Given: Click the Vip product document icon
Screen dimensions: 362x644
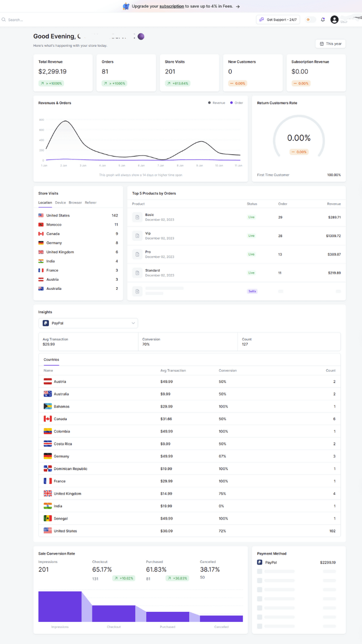Looking at the screenshot, I should click(x=137, y=235).
